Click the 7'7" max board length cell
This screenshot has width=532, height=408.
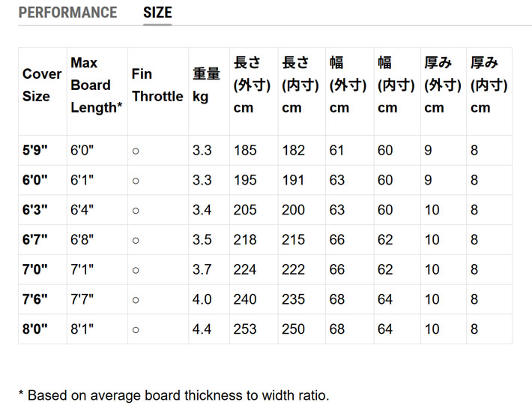[81, 300]
